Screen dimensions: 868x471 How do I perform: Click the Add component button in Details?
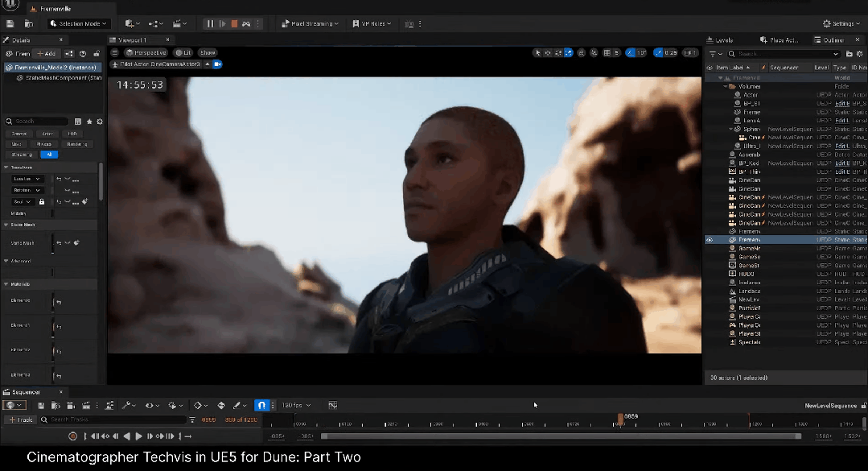pyautogui.click(x=47, y=54)
